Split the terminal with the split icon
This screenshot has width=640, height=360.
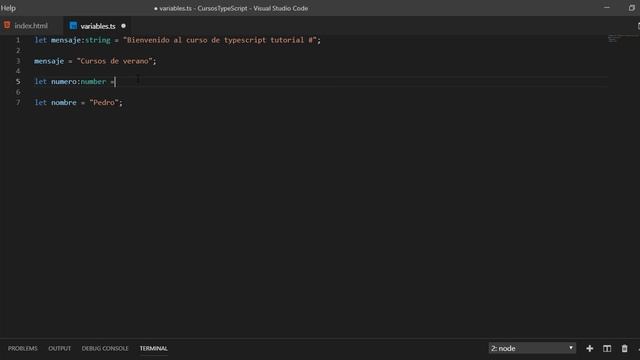pos(607,348)
